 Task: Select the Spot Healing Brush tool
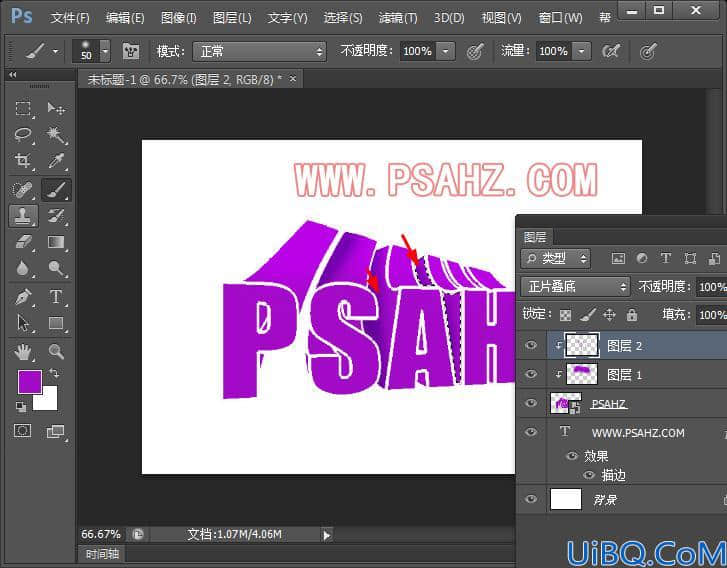coord(23,190)
